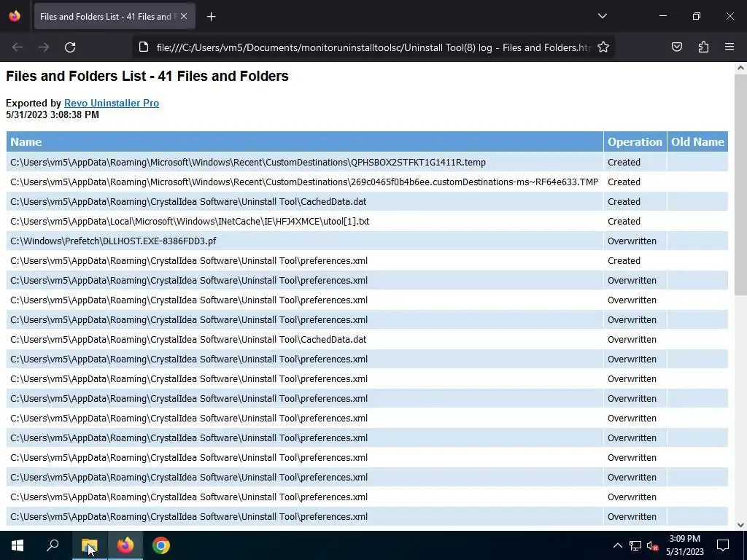747x560 pixels.
Task: Click the customDestinations-ms~RF64e633.TMP path row
Action: (304, 182)
